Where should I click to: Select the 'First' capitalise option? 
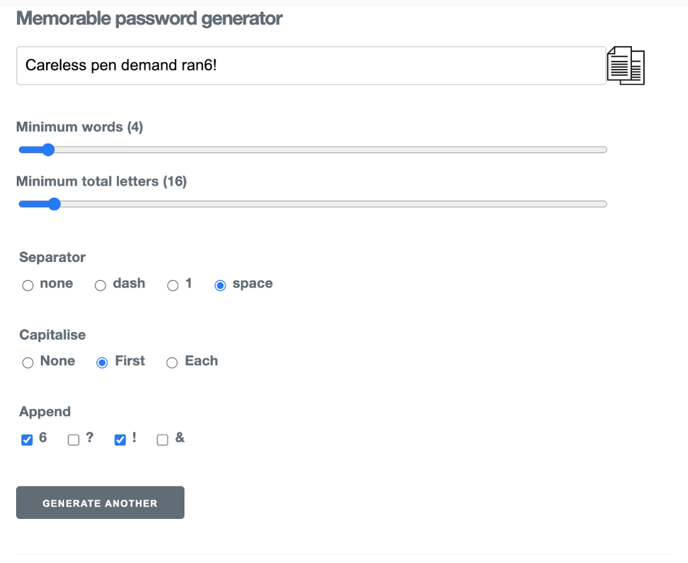click(102, 362)
